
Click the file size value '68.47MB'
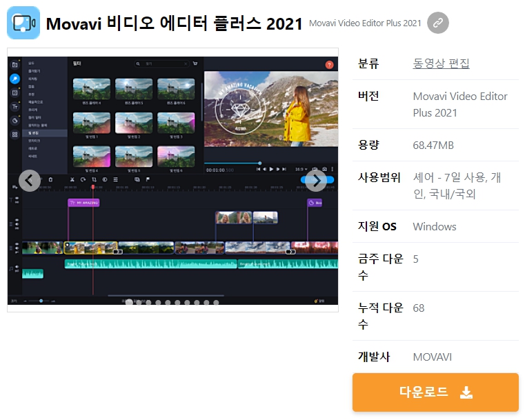pyautogui.click(x=433, y=146)
